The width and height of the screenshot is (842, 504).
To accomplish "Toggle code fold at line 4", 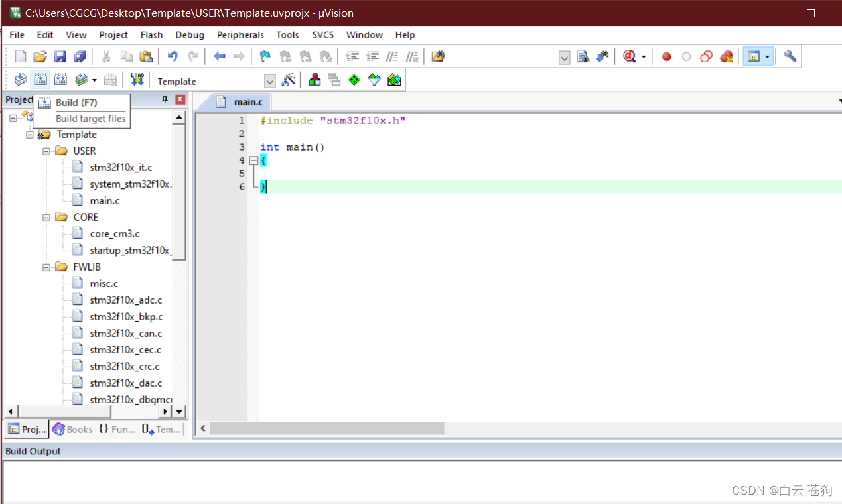I will pyautogui.click(x=253, y=160).
